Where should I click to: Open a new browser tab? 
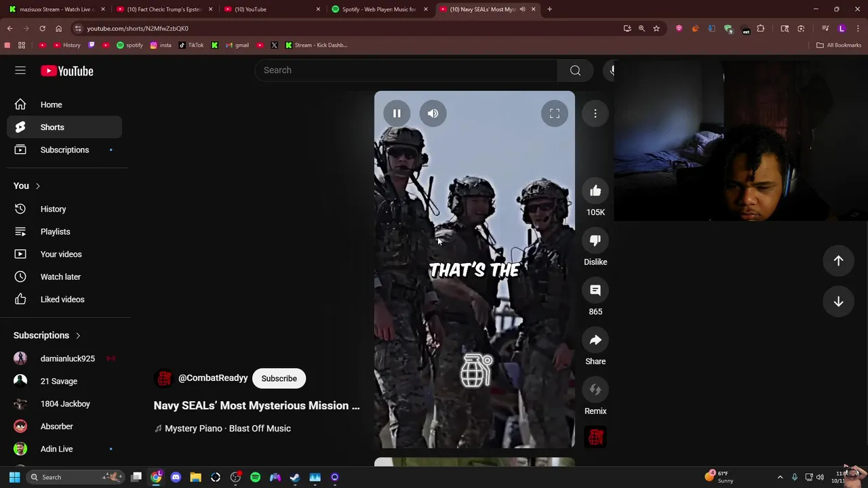pos(549,9)
